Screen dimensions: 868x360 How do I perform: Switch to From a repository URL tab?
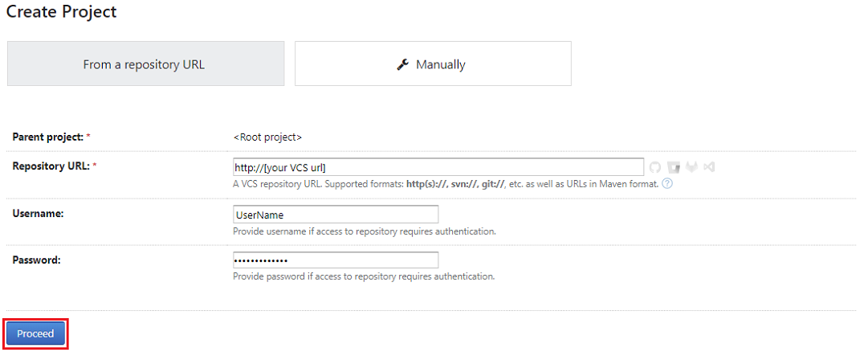[145, 63]
